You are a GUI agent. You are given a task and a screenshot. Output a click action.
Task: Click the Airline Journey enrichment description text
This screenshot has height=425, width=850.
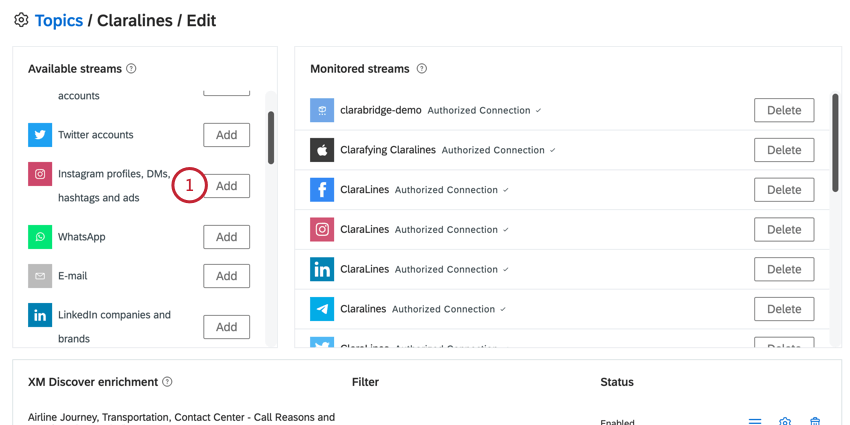[x=181, y=417]
